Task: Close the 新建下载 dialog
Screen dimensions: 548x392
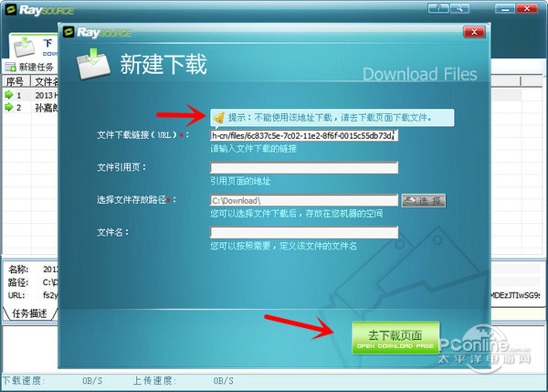Action: click(474, 32)
